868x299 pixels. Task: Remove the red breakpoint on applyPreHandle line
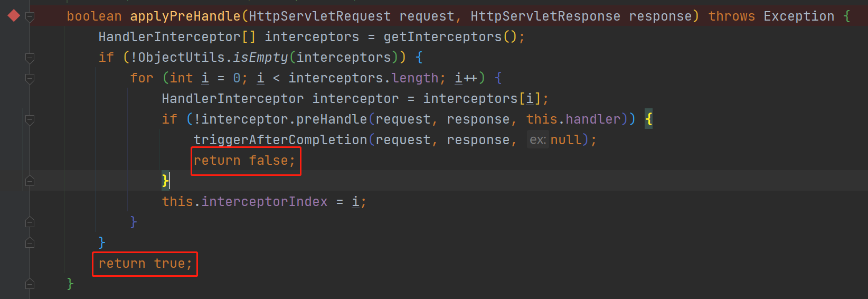click(x=14, y=16)
